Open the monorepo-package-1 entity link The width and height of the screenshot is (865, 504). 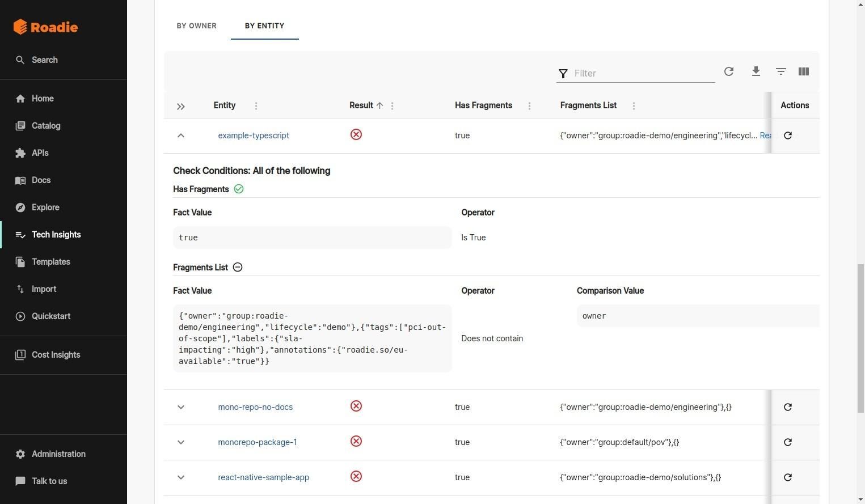(258, 442)
